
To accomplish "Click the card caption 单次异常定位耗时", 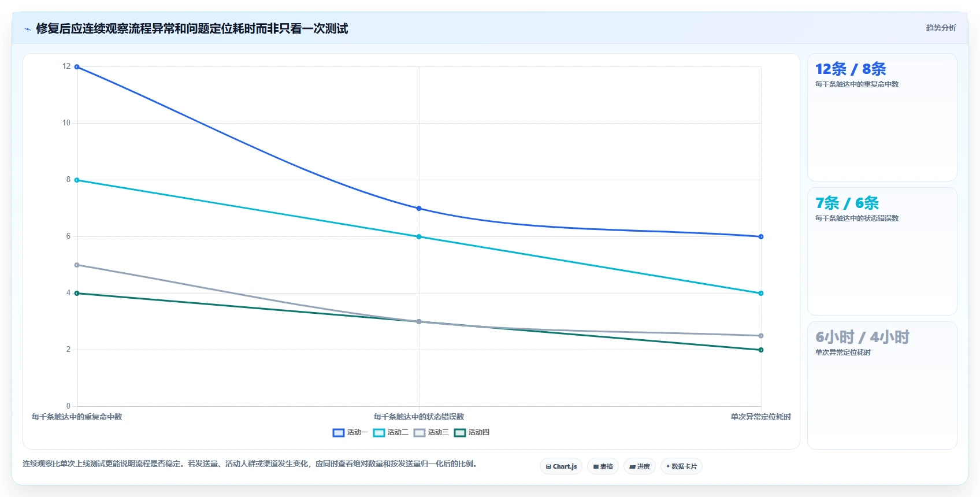I will (x=843, y=353).
